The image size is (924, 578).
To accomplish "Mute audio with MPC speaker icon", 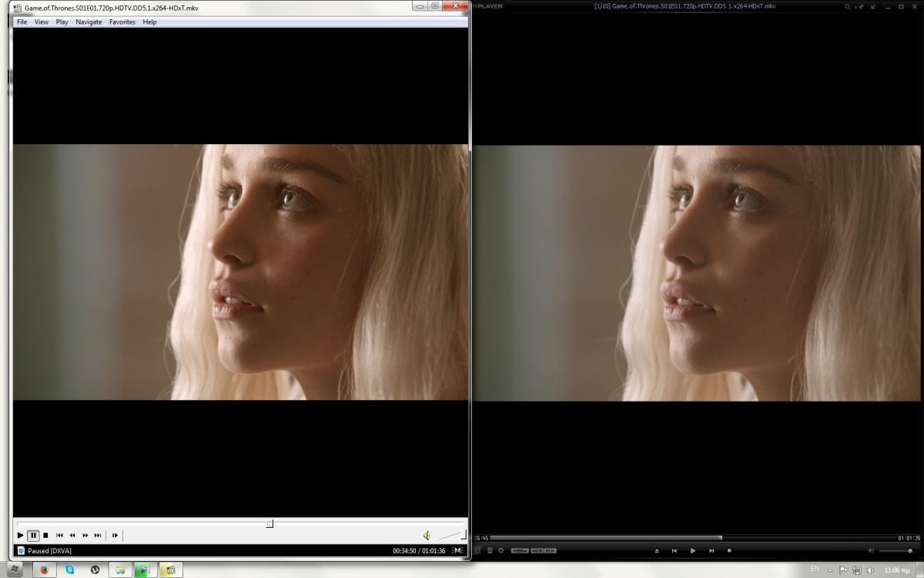I will click(x=427, y=535).
